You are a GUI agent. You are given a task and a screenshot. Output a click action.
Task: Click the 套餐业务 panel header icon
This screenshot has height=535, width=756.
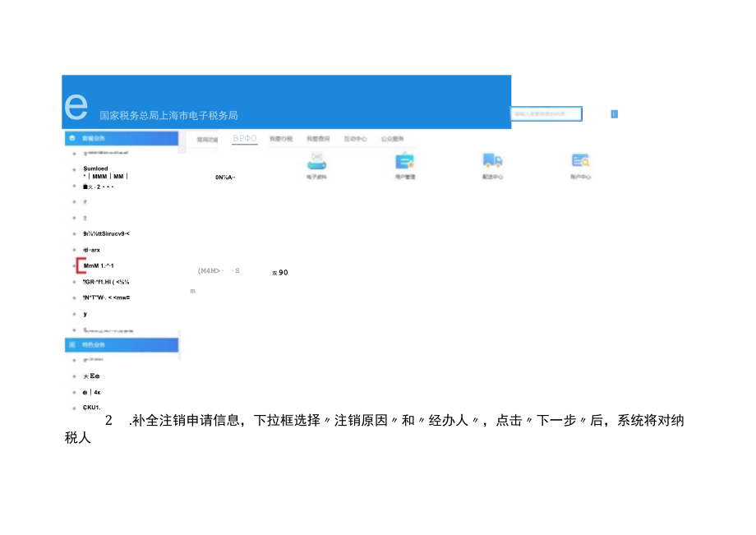pyautogui.click(x=74, y=139)
